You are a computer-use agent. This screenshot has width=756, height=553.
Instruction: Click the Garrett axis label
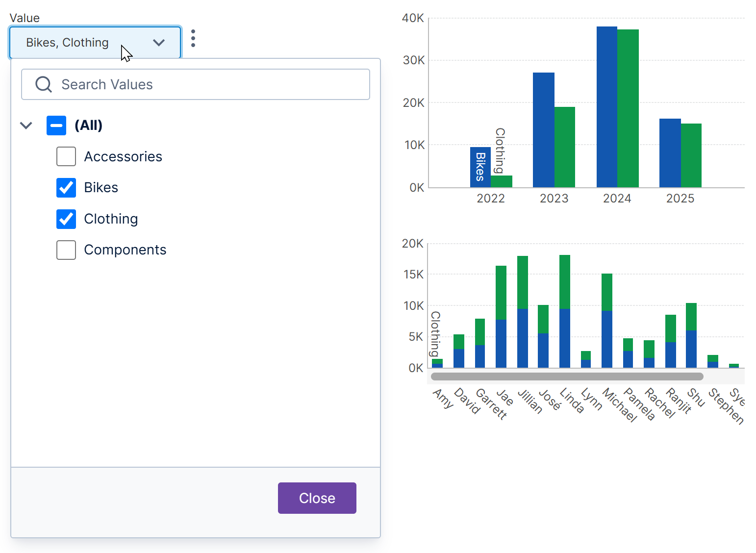tap(492, 404)
